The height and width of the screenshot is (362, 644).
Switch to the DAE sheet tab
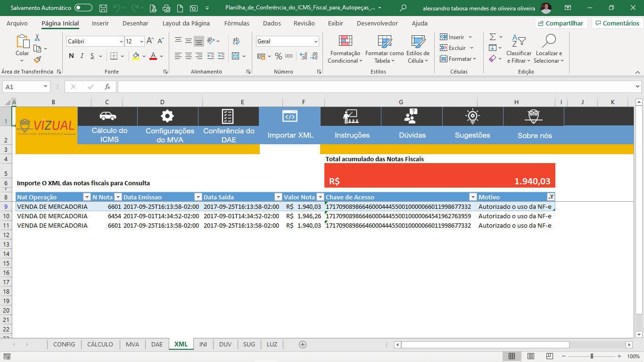pos(157,344)
